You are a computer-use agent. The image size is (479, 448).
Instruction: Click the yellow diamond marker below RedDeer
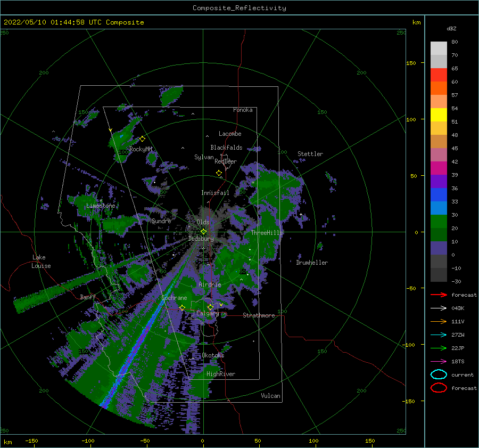219,173
